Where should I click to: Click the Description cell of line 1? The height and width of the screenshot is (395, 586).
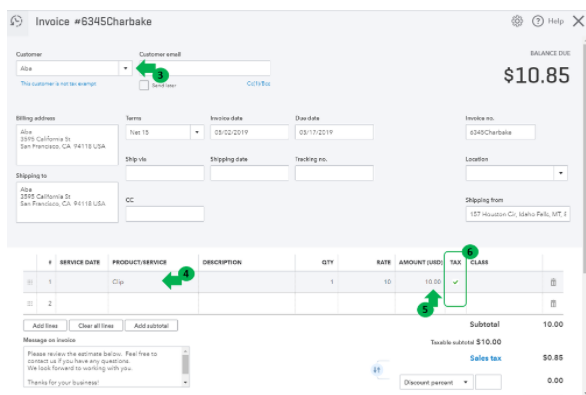click(x=247, y=282)
